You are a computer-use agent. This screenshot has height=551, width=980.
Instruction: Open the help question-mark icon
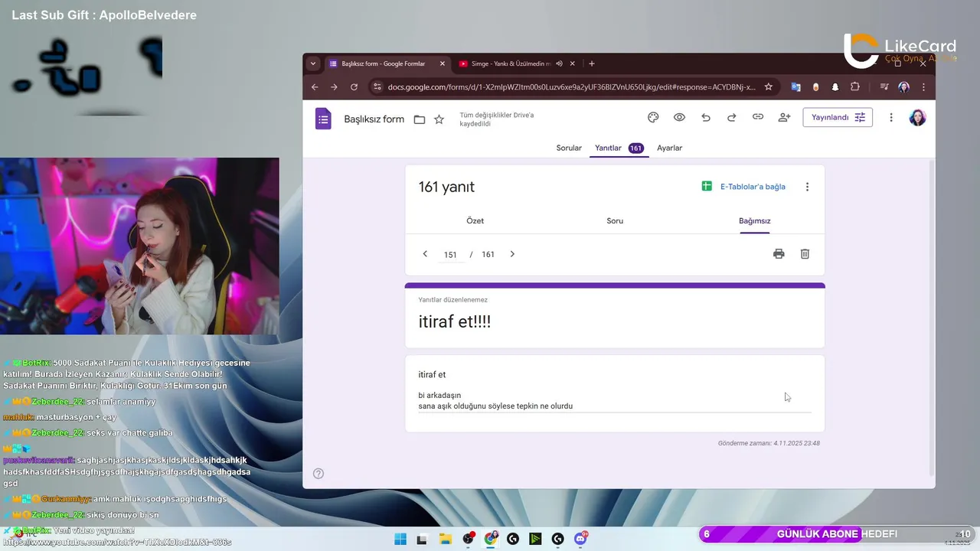[318, 474]
